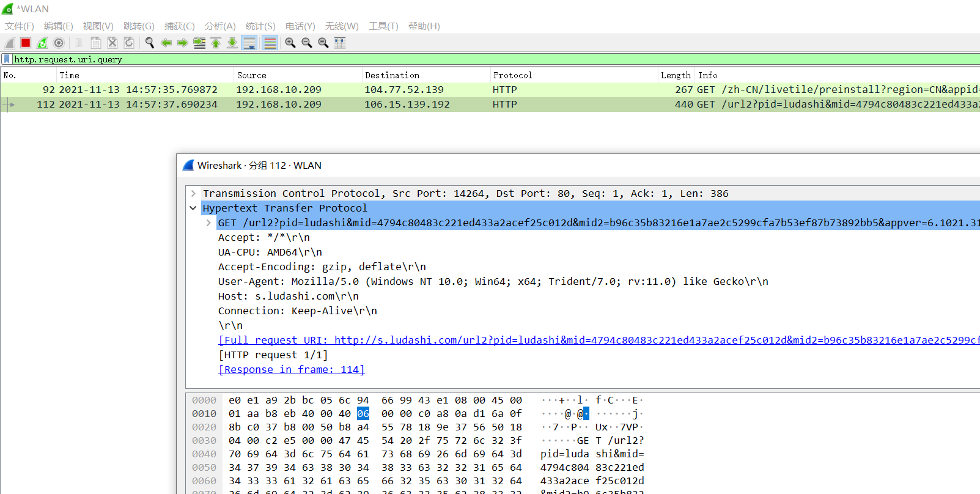Select the Host: s.ludashi.com line
This screenshot has width=980, height=494.
289,296
